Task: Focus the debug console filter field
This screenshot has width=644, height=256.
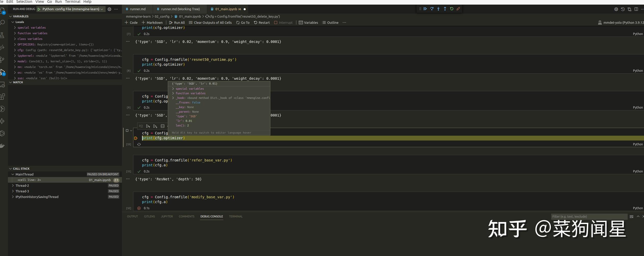Action: point(589,216)
